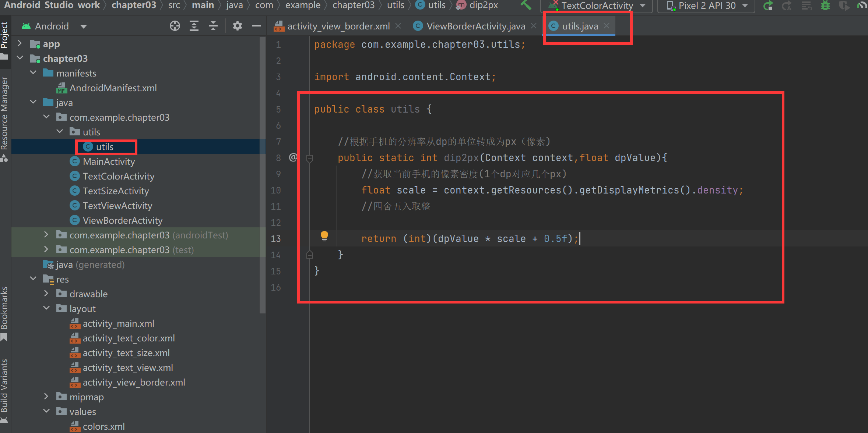This screenshot has height=433, width=868.
Task: Click the Make Project hammer icon
Action: point(526,5)
